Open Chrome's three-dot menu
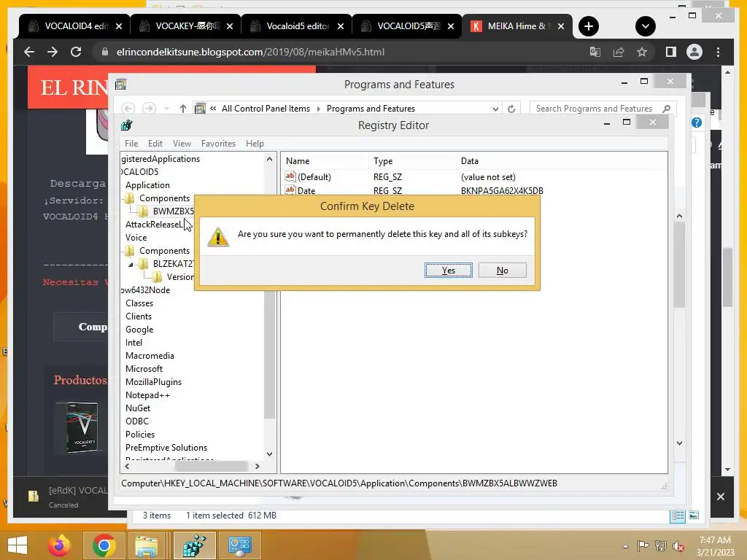Image resolution: width=747 pixels, height=560 pixels. pyautogui.click(x=718, y=52)
